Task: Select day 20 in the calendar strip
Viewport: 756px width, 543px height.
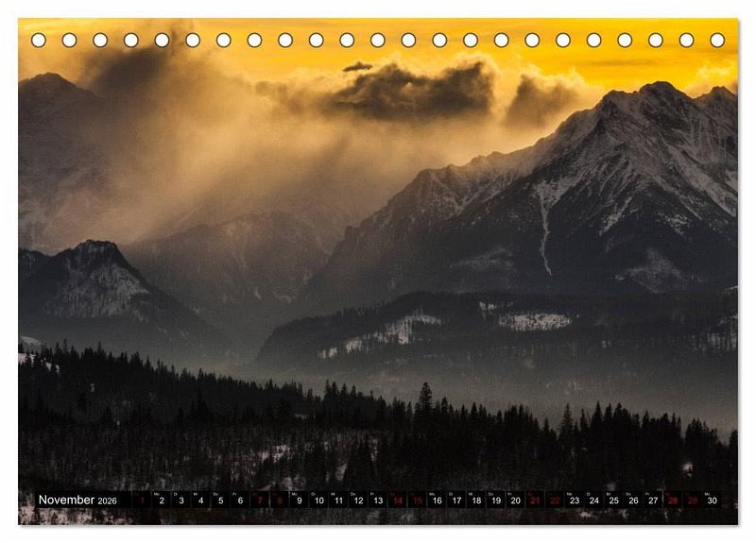Action: point(516,500)
